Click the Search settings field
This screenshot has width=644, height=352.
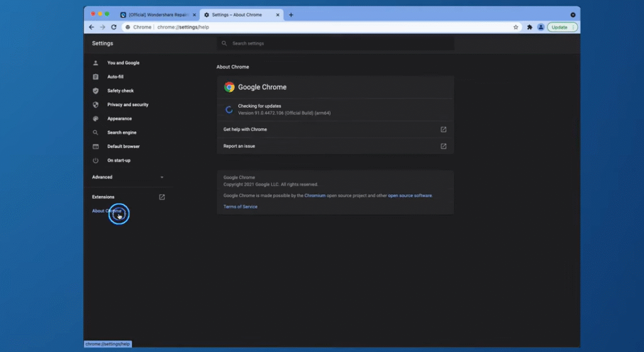pyautogui.click(x=335, y=43)
